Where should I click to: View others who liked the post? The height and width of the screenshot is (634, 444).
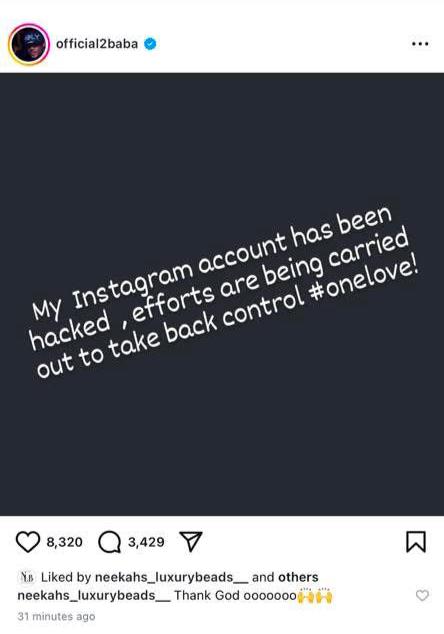pos(298,577)
